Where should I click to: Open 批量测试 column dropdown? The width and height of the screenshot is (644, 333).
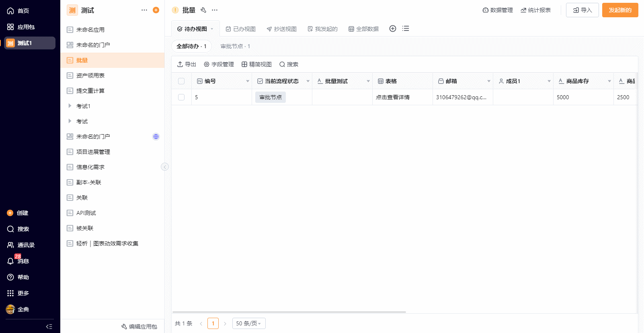pos(368,81)
